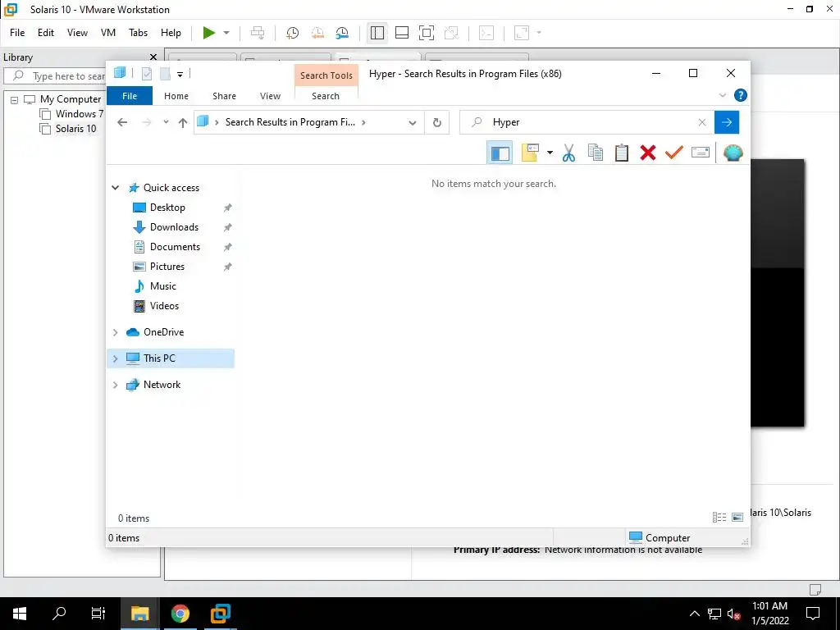
Task: Enter full screen mode icon in VMware
Action: (427, 33)
